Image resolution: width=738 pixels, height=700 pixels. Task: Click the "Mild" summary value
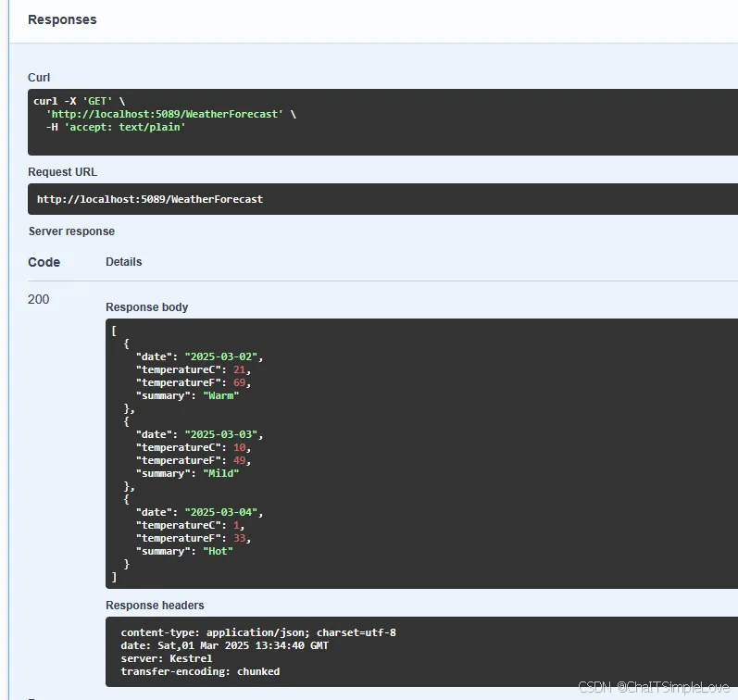[223, 473]
